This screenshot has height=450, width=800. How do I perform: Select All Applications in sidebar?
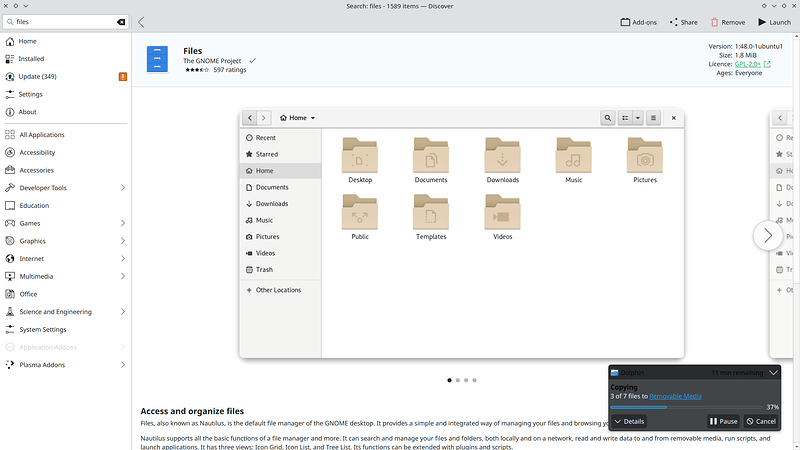point(41,135)
